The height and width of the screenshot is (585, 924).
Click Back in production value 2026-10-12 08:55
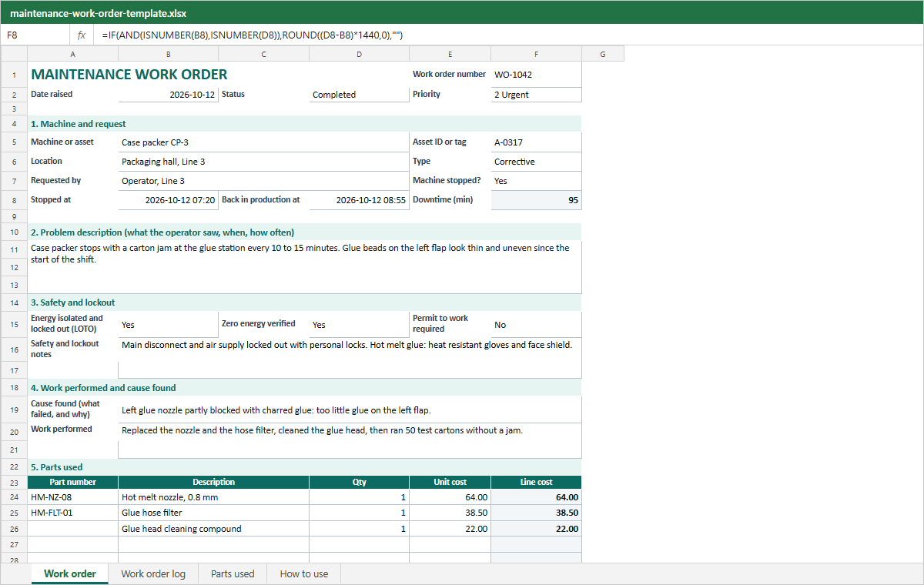tap(360, 200)
